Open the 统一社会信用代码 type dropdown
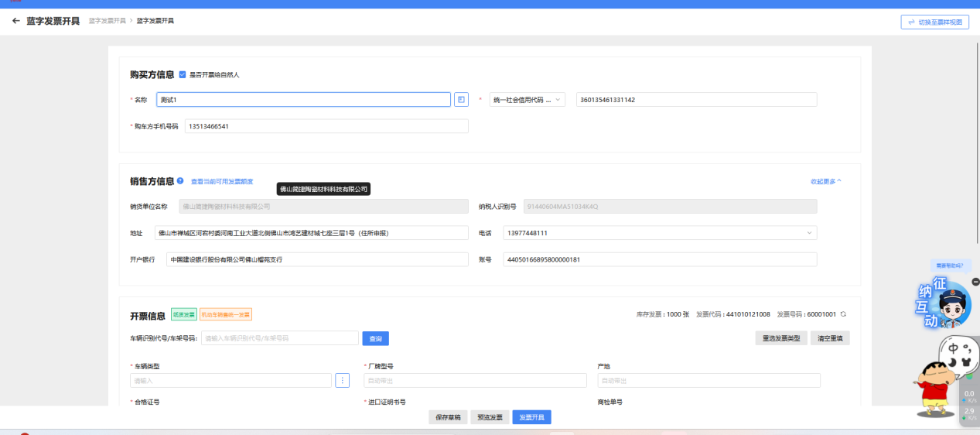980x435 pixels. (528, 100)
